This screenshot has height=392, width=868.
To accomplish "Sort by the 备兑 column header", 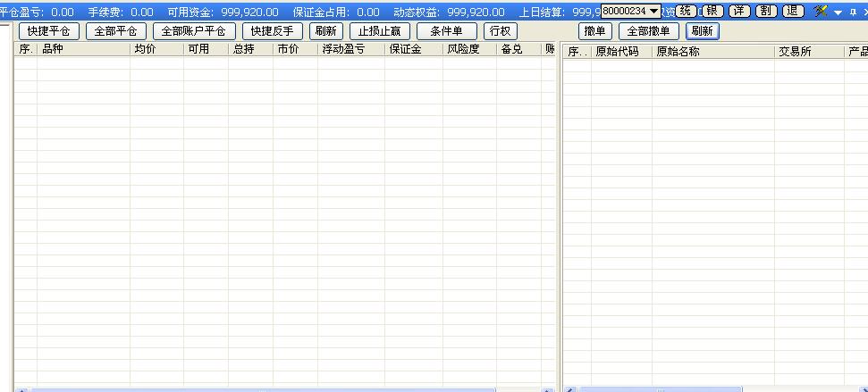I will tap(518, 49).
